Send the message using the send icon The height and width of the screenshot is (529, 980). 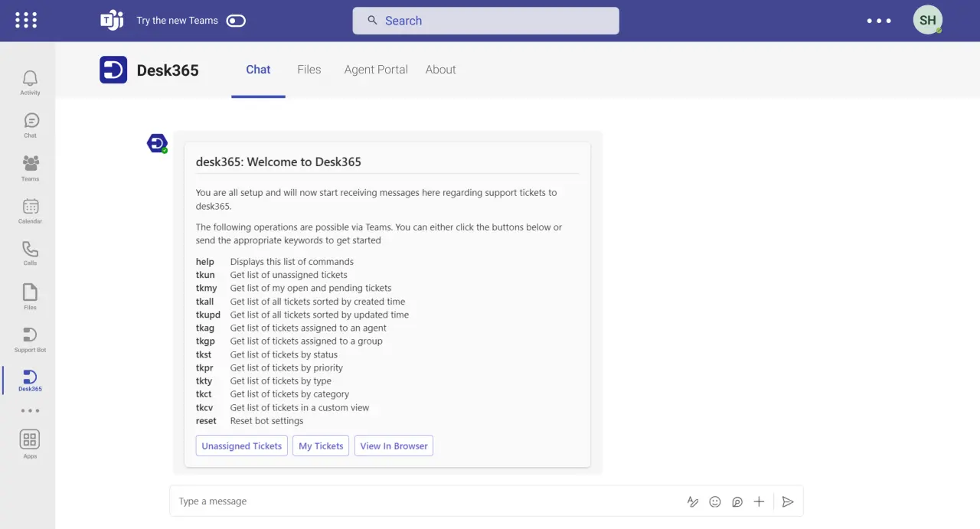point(788,501)
